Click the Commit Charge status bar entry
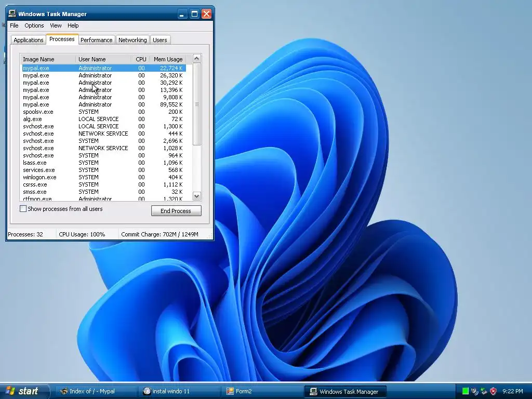Viewport: 532px width, 399px height. [159, 234]
